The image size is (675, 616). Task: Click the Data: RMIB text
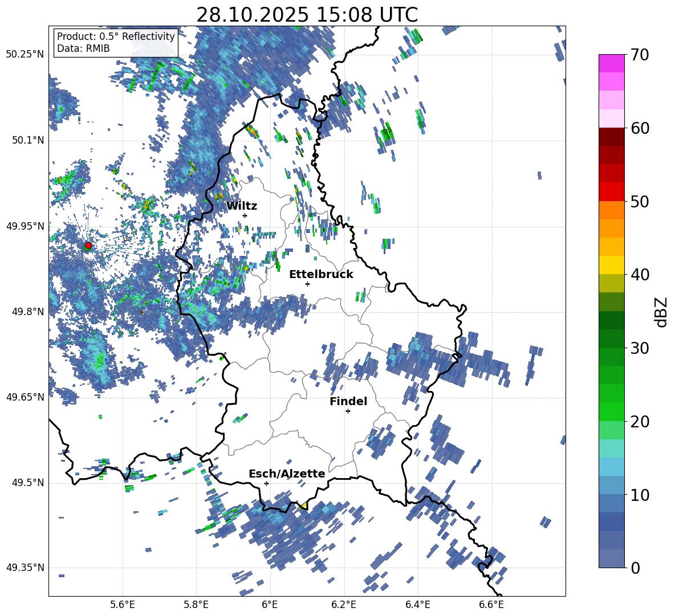(83, 48)
